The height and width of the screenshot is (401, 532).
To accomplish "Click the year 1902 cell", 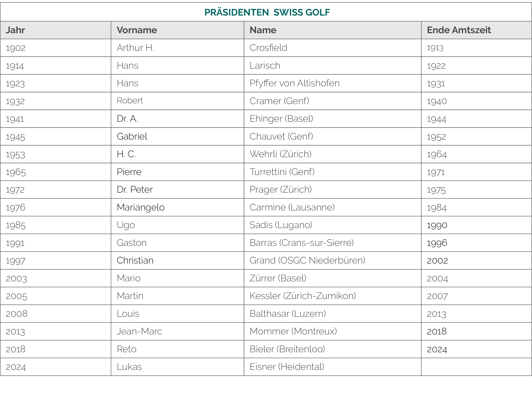I will point(56,48).
